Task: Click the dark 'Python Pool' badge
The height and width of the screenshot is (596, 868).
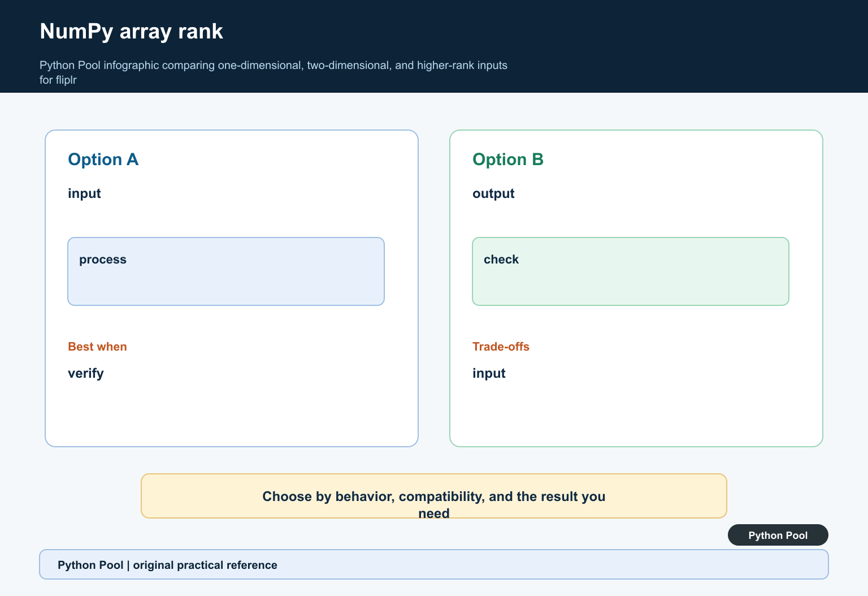Action: [x=778, y=535]
